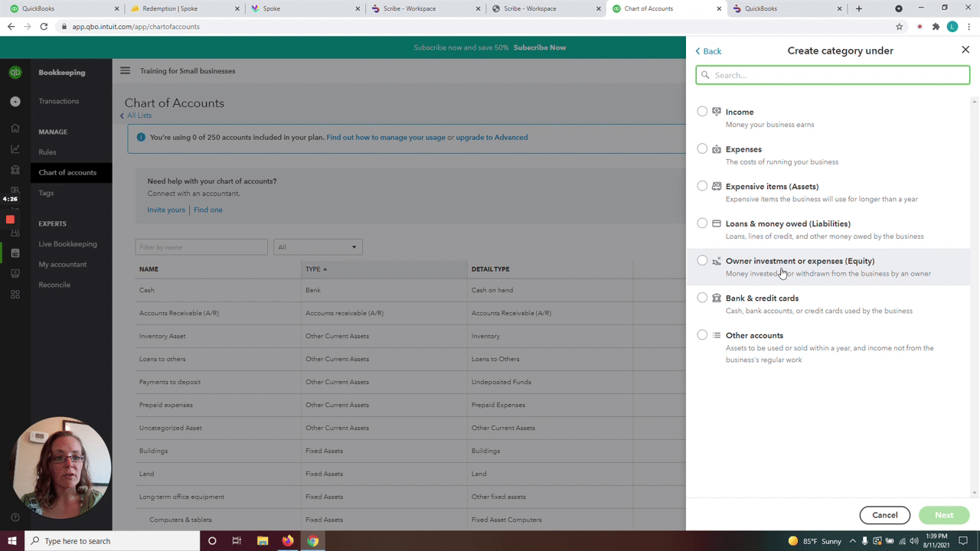The width and height of the screenshot is (980, 551).
Task: Toggle the hamburger navigation menu icon
Action: tap(125, 70)
